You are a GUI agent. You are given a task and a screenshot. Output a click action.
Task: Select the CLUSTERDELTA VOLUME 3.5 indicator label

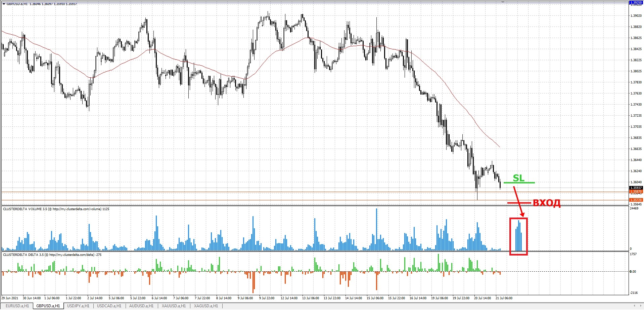click(56, 209)
